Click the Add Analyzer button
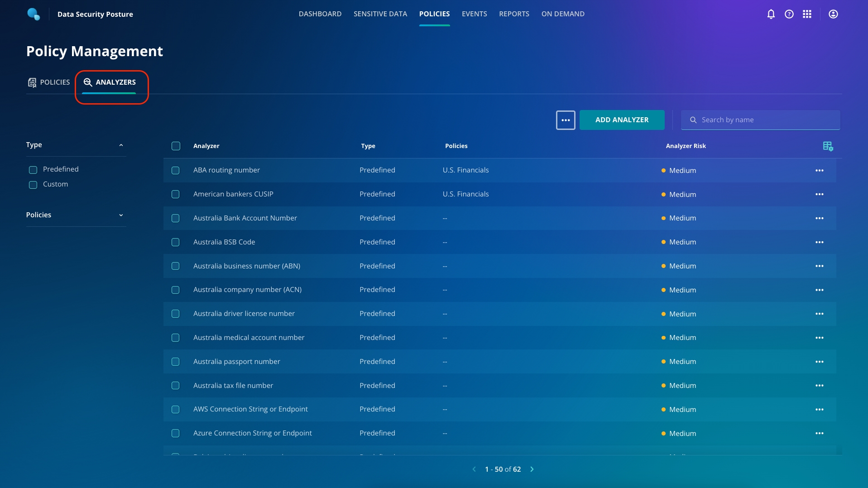The height and width of the screenshot is (488, 868). click(x=622, y=120)
